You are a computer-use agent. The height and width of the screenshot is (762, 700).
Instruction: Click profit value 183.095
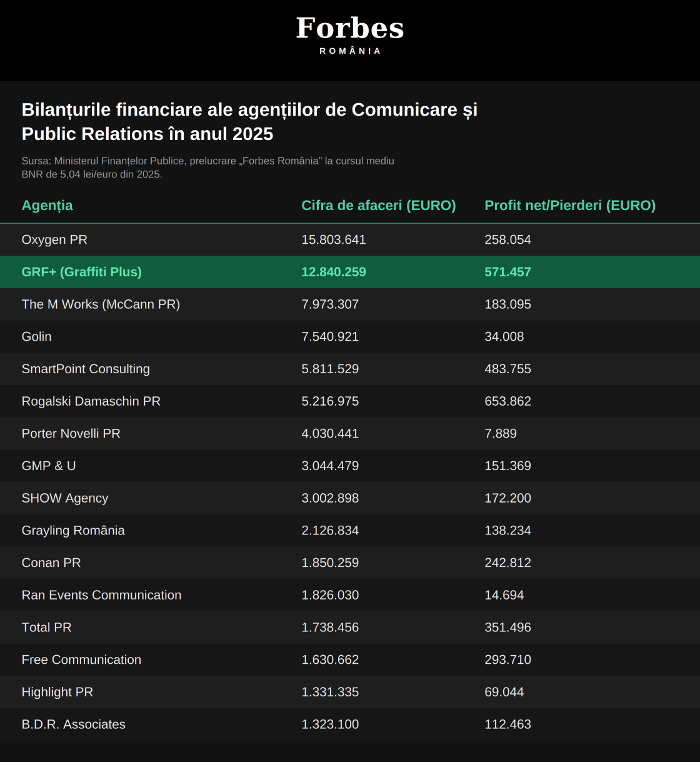507,304
